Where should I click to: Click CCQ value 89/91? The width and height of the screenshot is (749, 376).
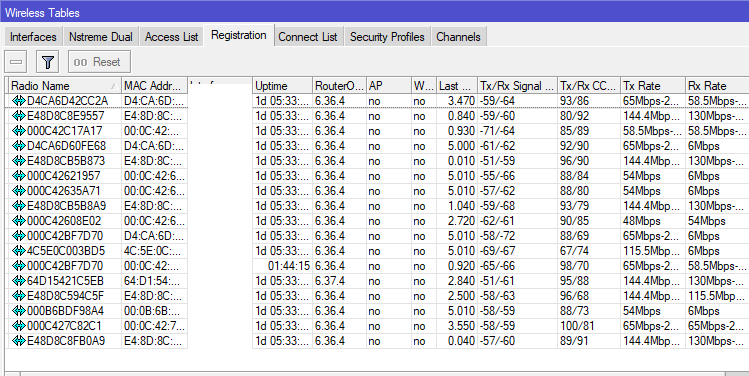click(575, 341)
